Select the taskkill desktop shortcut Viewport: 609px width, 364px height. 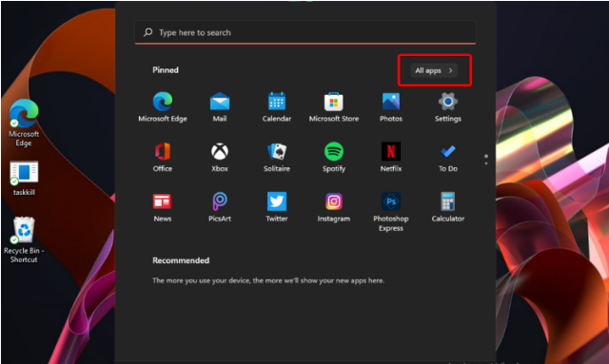coord(24,179)
